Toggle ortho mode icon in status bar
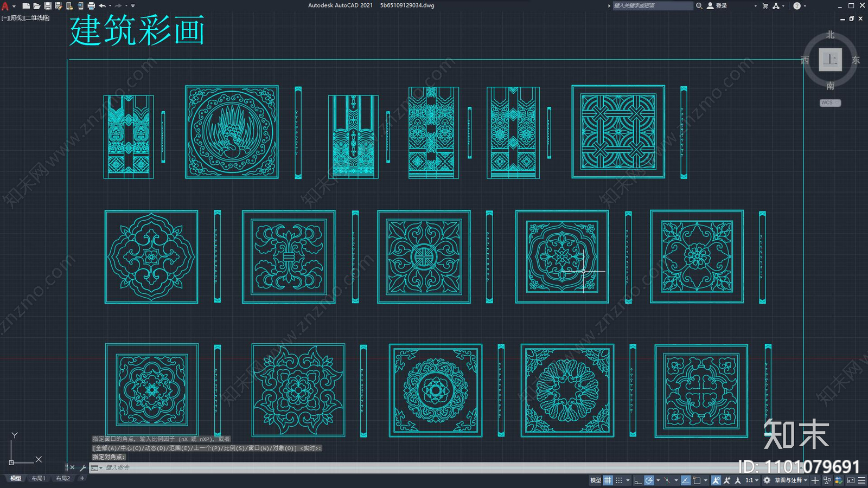868x488 pixels. pos(638,480)
